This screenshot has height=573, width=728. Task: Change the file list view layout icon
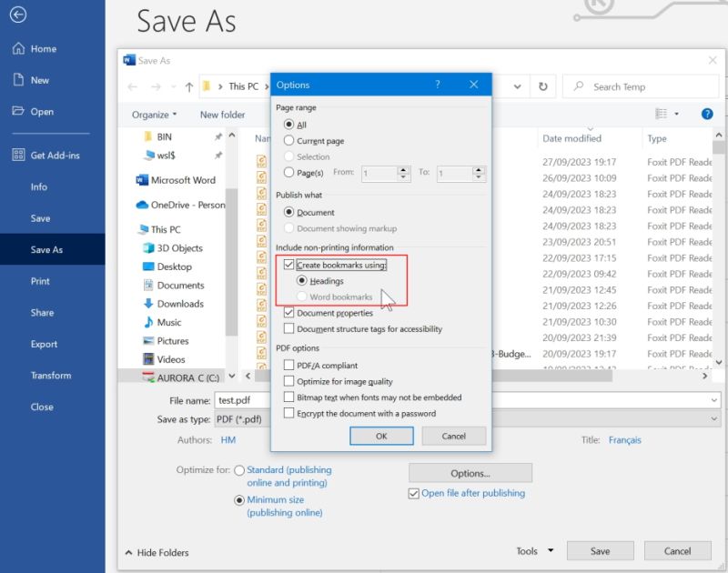(x=662, y=111)
